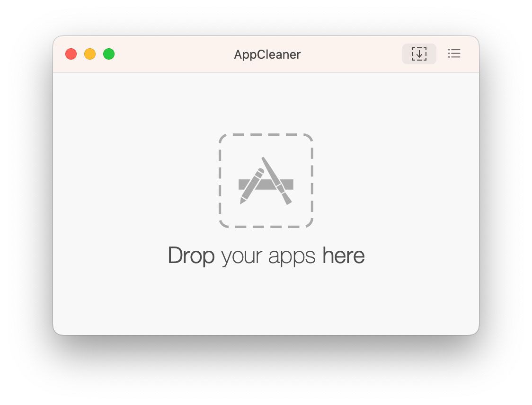Maximize the AppCleaner window with the green button

click(109, 54)
